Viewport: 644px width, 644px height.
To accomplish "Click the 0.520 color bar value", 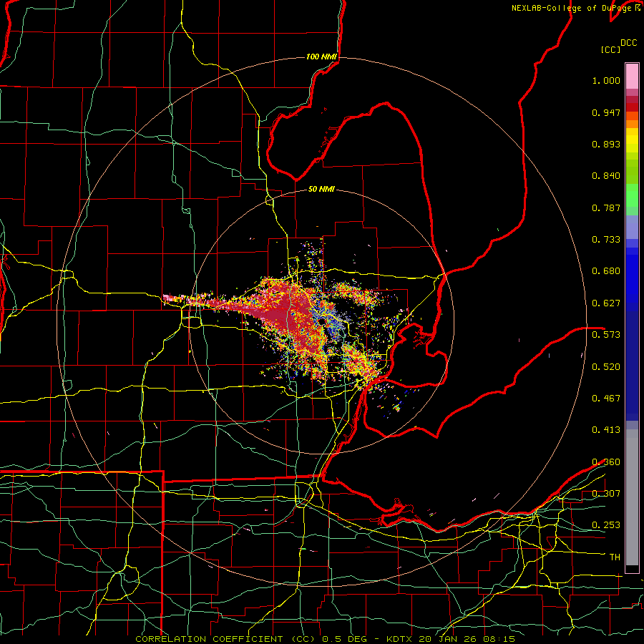I will pos(606,367).
